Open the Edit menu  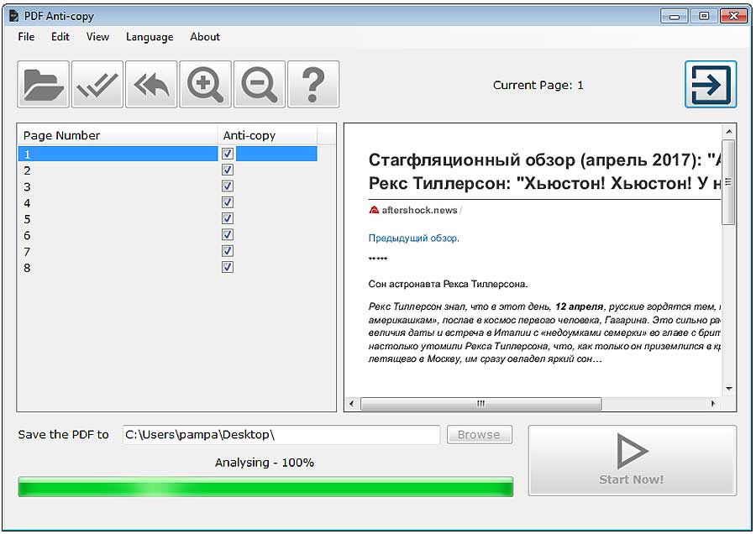click(x=60, y=37)
